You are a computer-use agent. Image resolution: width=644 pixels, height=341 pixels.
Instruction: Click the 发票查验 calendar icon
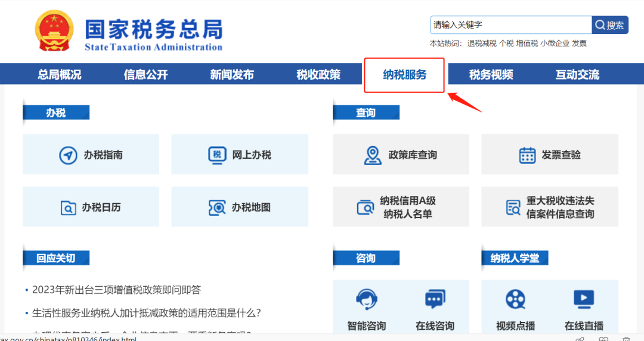[527, 155]
